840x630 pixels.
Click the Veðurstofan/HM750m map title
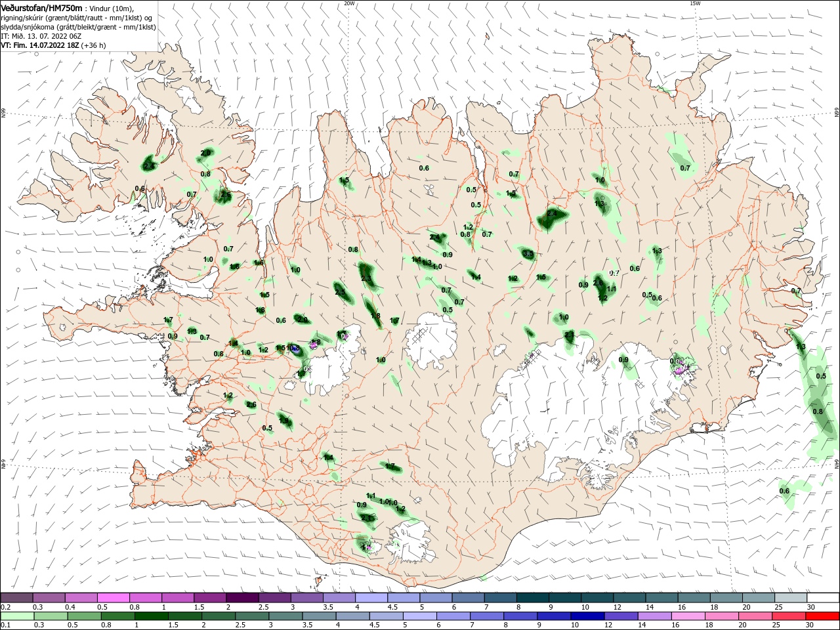click(41, 7)
